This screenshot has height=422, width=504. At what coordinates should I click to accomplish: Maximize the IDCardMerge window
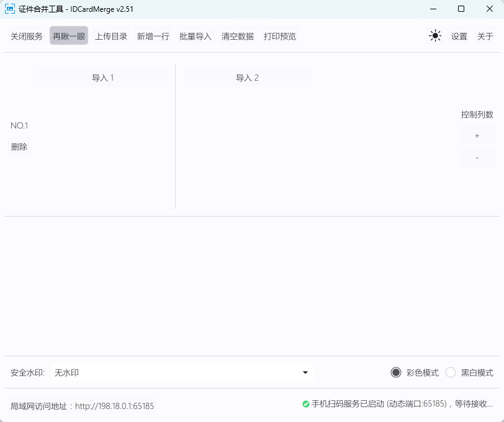(461, 9)
